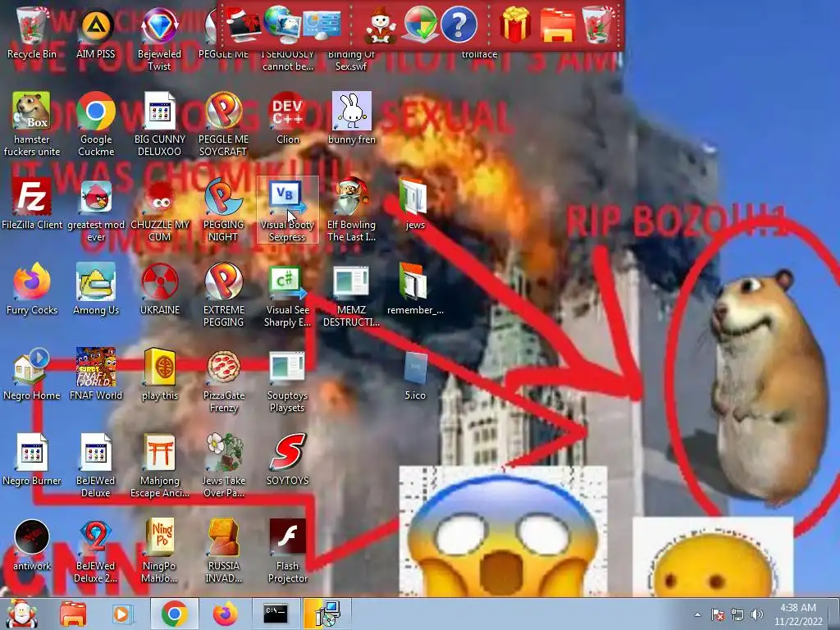Open the red radiation symbol desktop icon
Image resolution: width=840 pixels, height=630 pixels.
tap(160, 289)
